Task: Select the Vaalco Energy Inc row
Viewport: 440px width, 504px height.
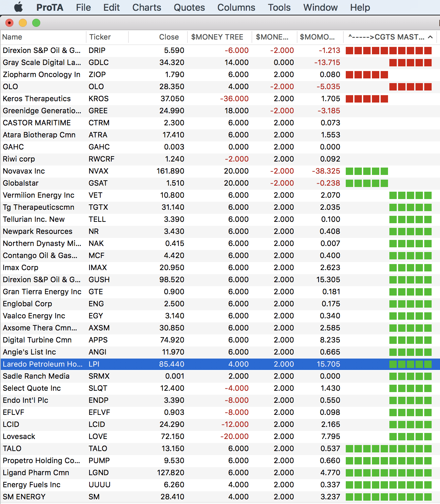Action: (220, 316)
